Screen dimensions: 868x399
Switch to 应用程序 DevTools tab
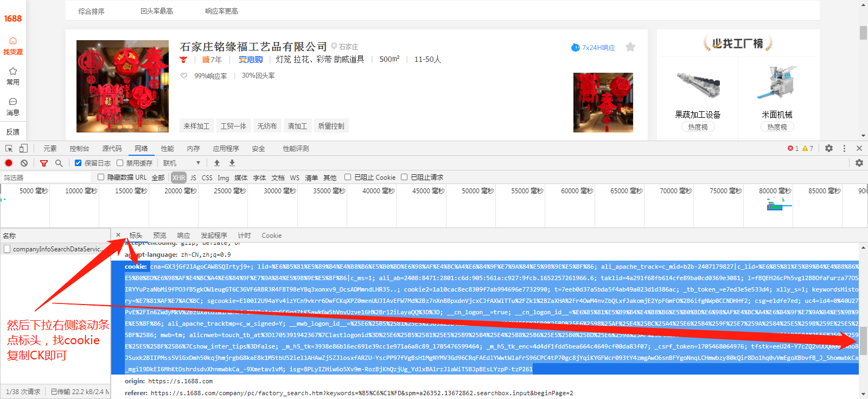tap(226, 148)
